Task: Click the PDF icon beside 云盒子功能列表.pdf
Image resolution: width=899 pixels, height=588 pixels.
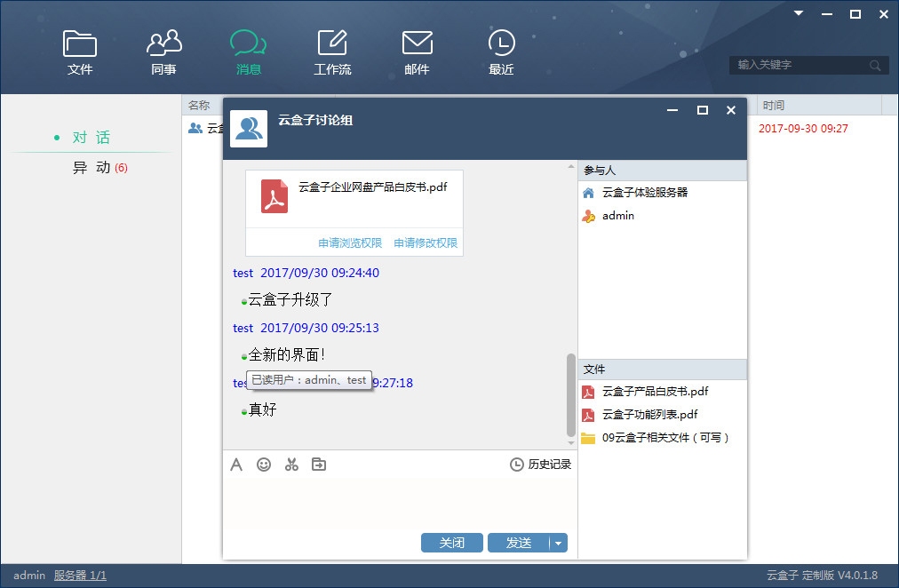Action: pyautogui.click(x=588, y=415)
